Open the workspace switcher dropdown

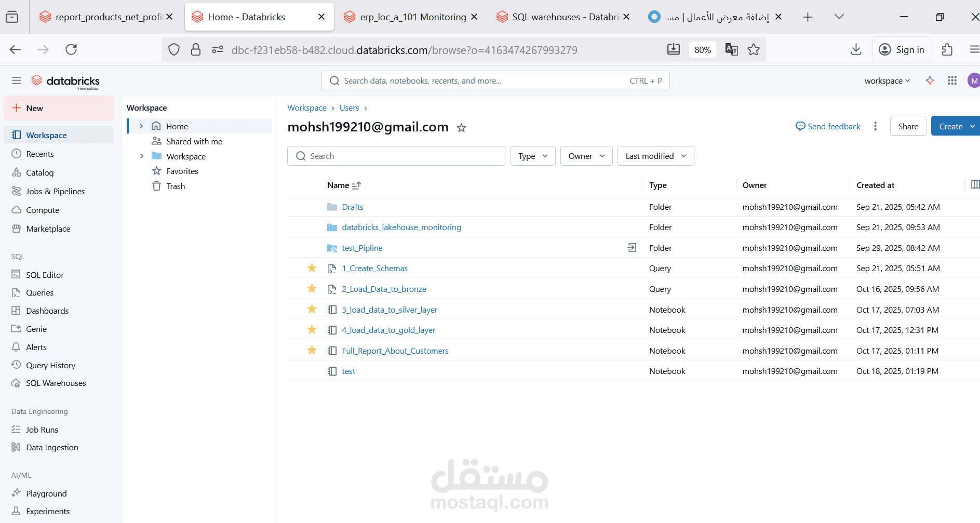tap(887, 81)
